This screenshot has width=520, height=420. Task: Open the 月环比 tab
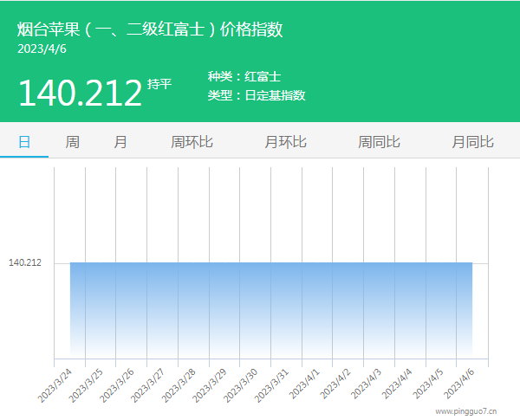(x=285, y=142)
